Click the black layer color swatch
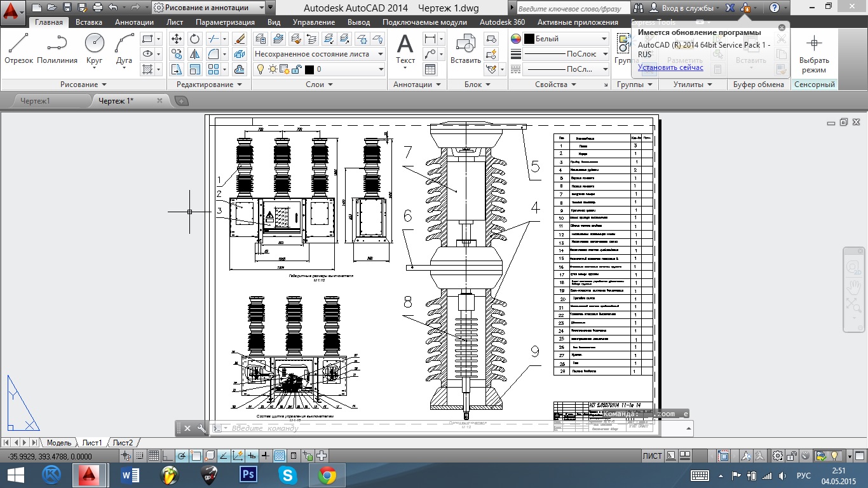 point(309,69)
